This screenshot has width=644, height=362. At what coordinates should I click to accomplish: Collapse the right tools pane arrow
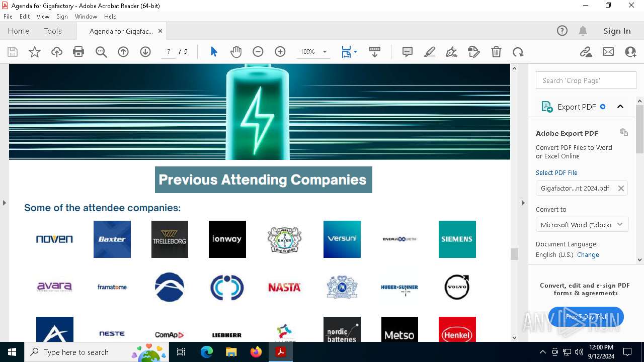523,203
